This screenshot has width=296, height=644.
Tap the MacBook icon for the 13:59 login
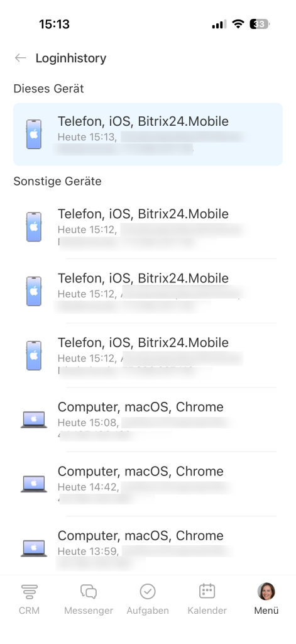click(x=34, y=548)
